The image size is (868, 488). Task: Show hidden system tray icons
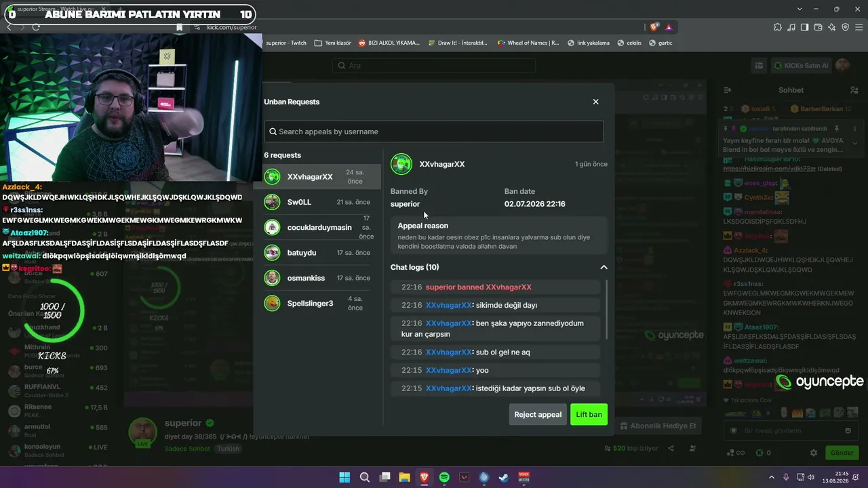pyautogui.click(x=771, y=477)
